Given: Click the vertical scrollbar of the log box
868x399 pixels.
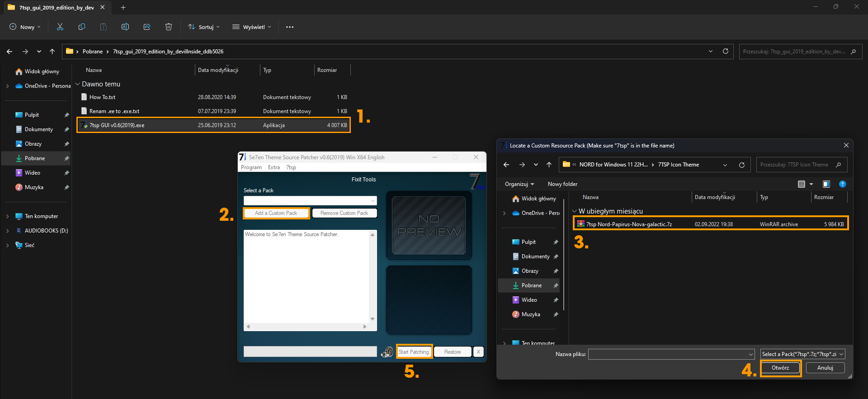Looking at the screenshot, I should coord(373,276).
